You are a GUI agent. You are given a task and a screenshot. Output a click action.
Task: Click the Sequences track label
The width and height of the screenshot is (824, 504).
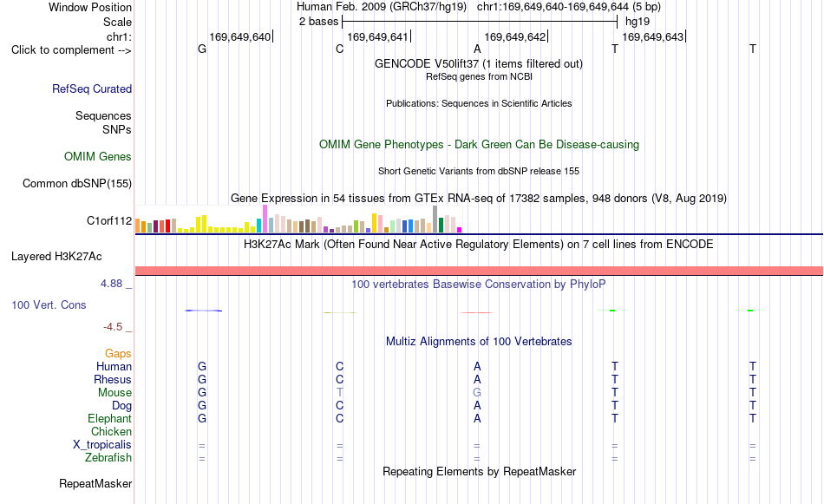(103, 115)
